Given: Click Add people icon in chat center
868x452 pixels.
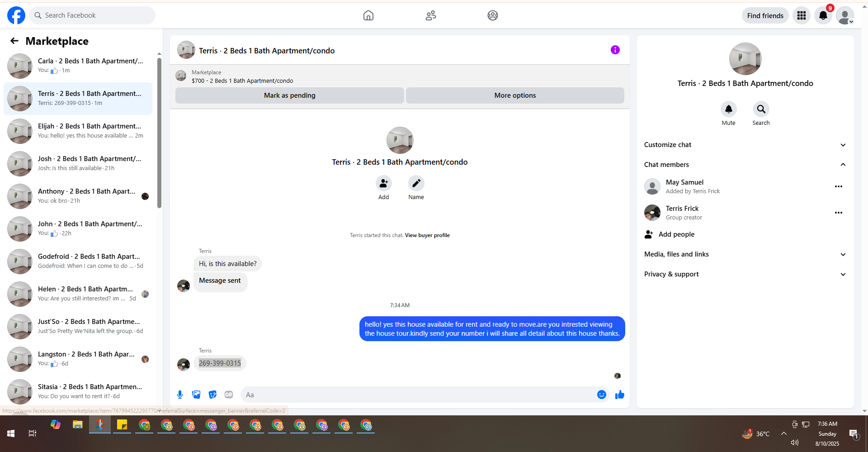Looking at the screenshot, I should tap(384, 183).
